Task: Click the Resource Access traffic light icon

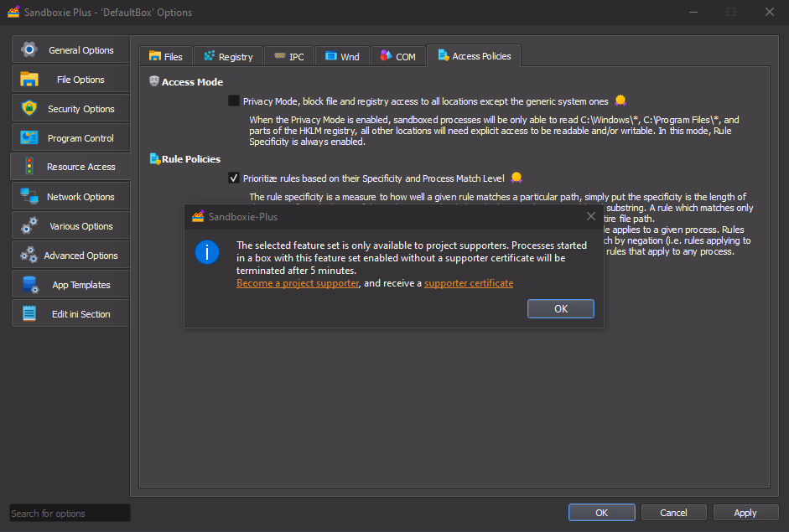Action: pyautogui.click(x=29, y=167)
